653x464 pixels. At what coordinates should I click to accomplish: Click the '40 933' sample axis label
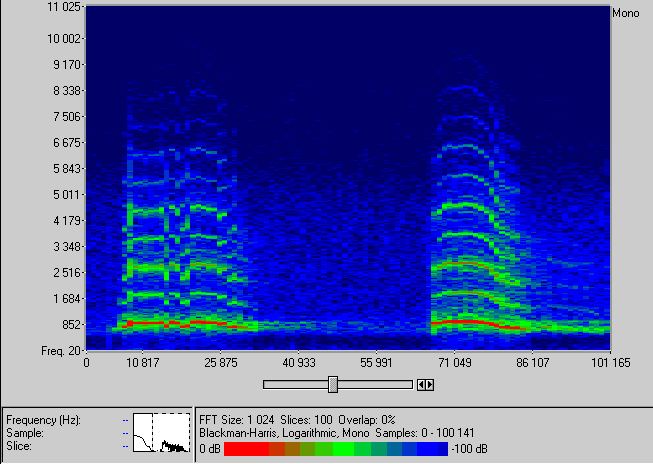299,363
